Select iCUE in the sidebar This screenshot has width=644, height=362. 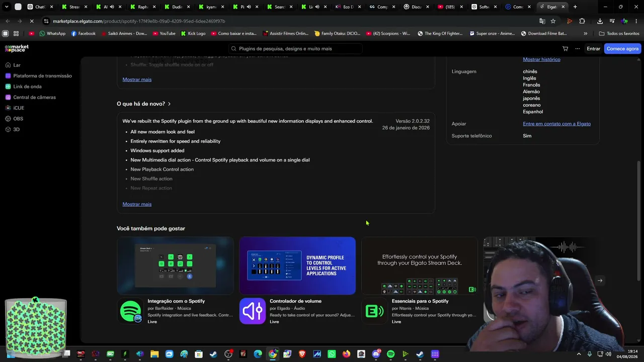click(15, 108)
